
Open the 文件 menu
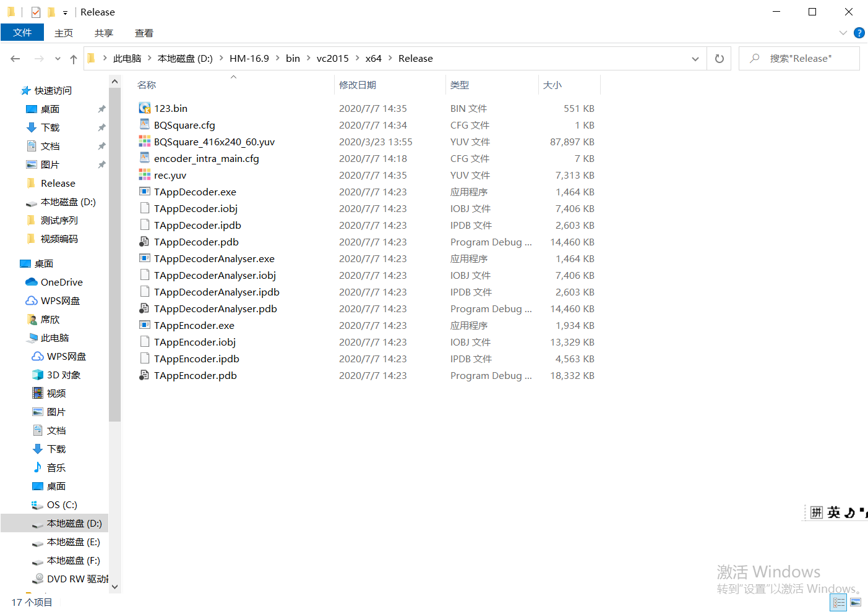click(22, 33)
